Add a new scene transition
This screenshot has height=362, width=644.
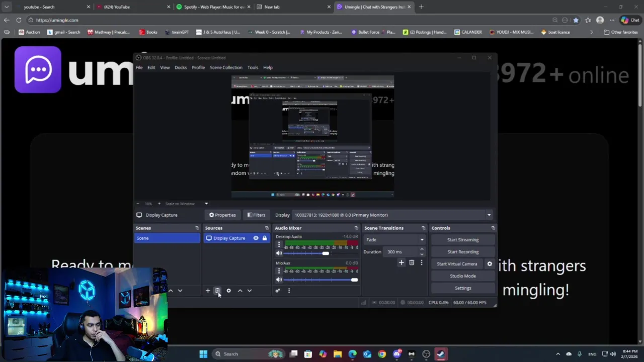pyautogui.click(x=401, y=262)
